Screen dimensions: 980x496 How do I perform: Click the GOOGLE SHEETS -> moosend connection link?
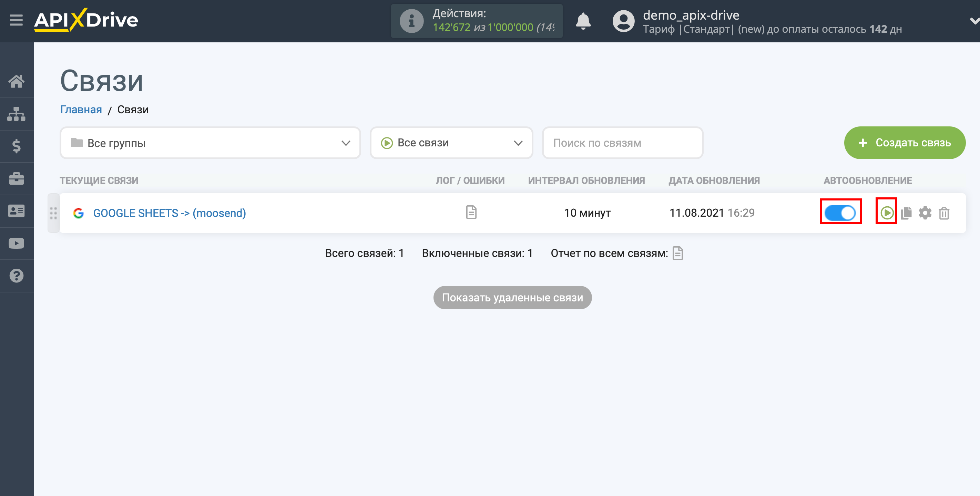pos(168,213)
